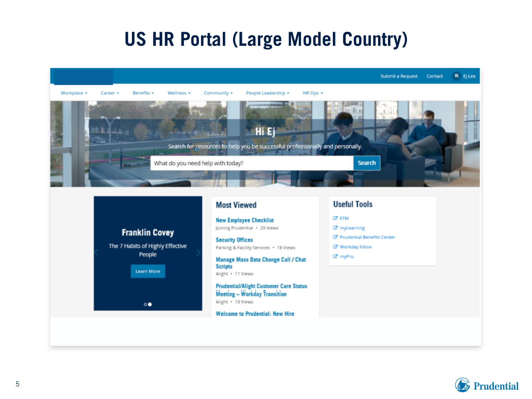Click the 'Hi Ej' greeting text
This screenshot has height=399, width=532.
(265, 132)
